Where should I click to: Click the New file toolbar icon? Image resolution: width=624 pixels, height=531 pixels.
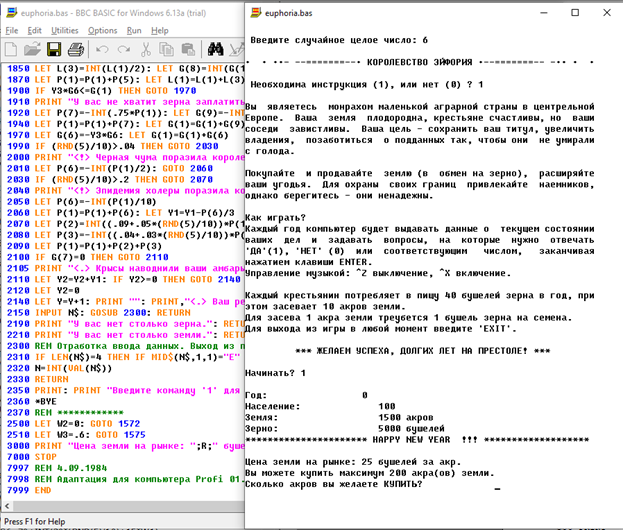(11, 49)
